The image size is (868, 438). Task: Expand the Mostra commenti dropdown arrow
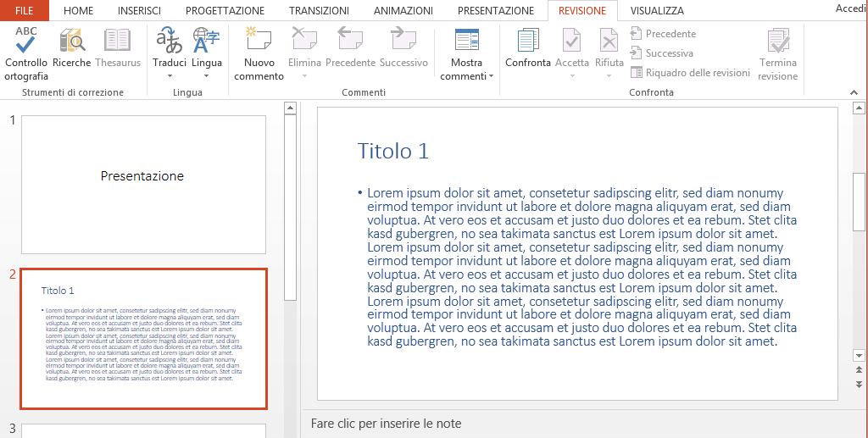tap(491, 76)
